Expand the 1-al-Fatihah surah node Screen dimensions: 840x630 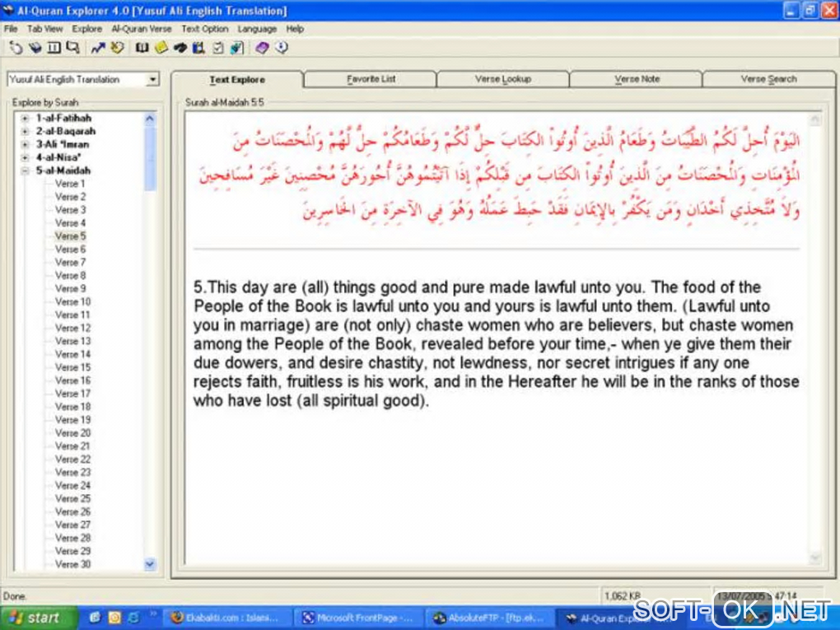coord(25,119)
